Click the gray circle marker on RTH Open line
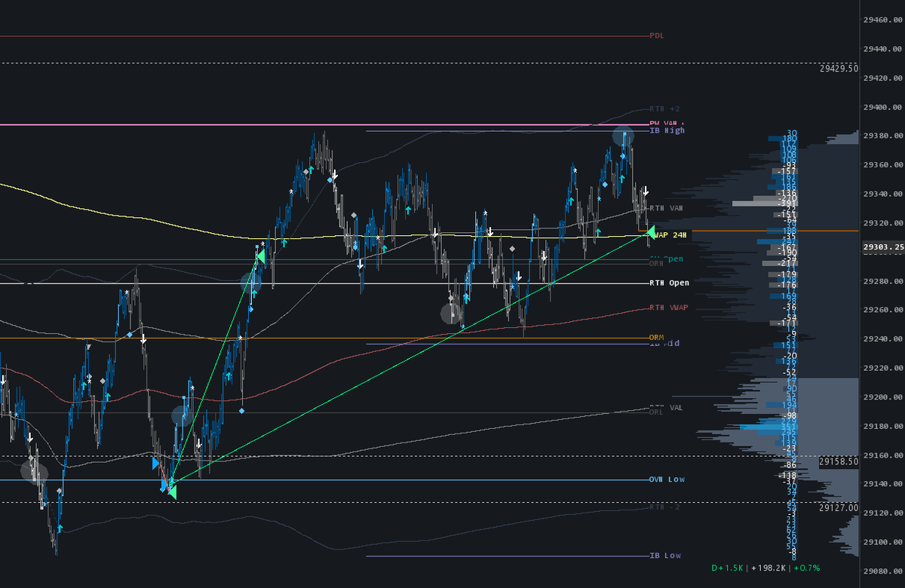The height and width of the screenshot is (588, 905). coord(251,283)
